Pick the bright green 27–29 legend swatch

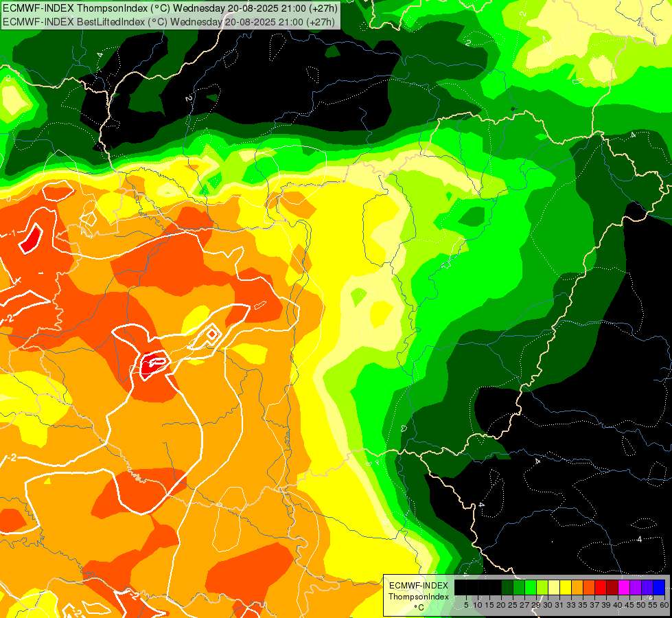531,587
